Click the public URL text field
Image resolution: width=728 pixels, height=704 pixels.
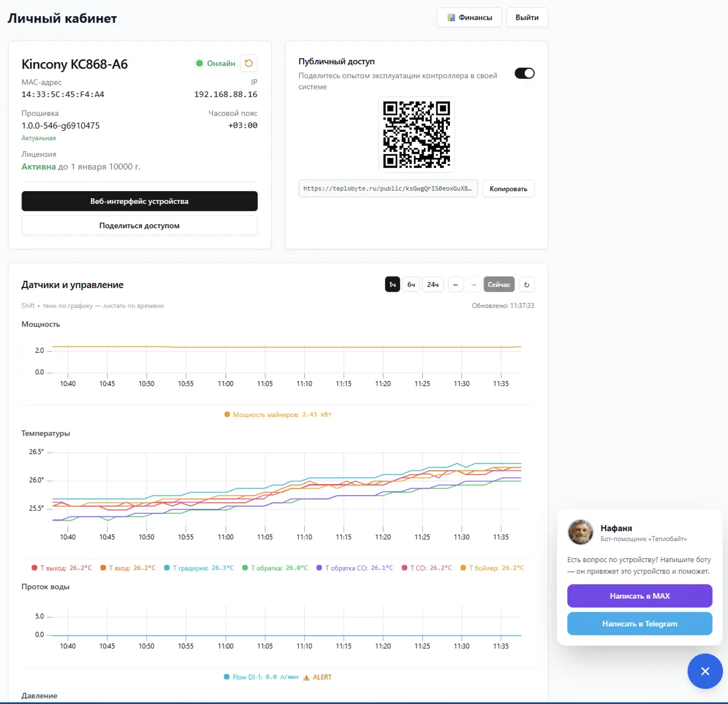tap(388, 188)
